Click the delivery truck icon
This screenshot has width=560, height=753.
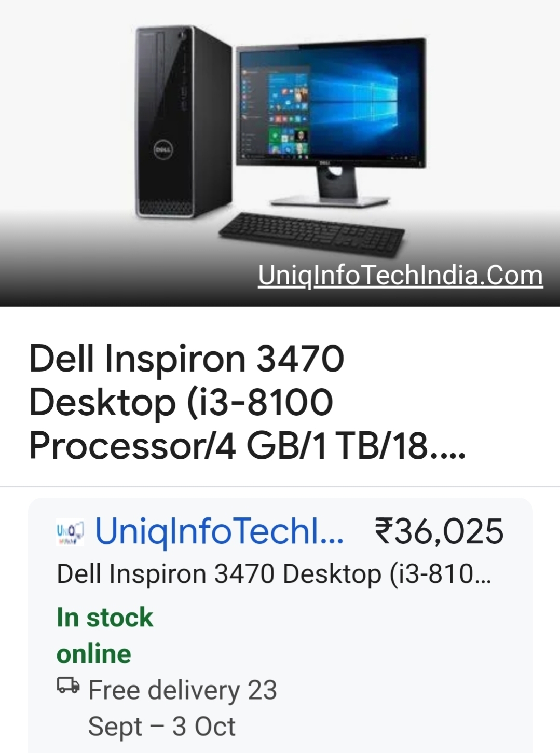click(69, 686)
